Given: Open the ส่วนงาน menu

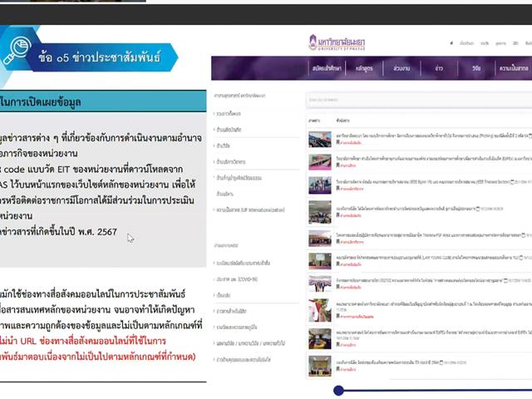Looking at the screenshot, I should (401, 68).
